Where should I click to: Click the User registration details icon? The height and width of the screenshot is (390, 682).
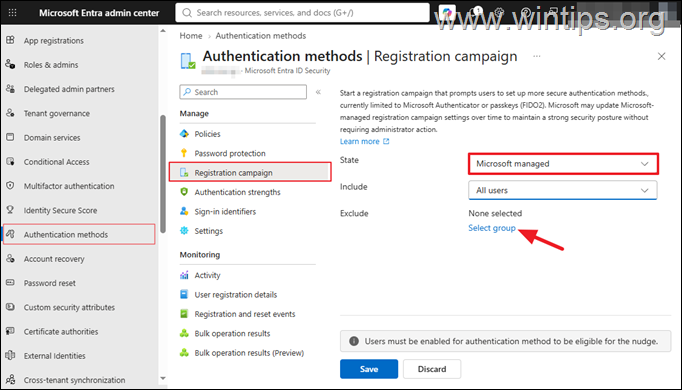click(184, 294)
